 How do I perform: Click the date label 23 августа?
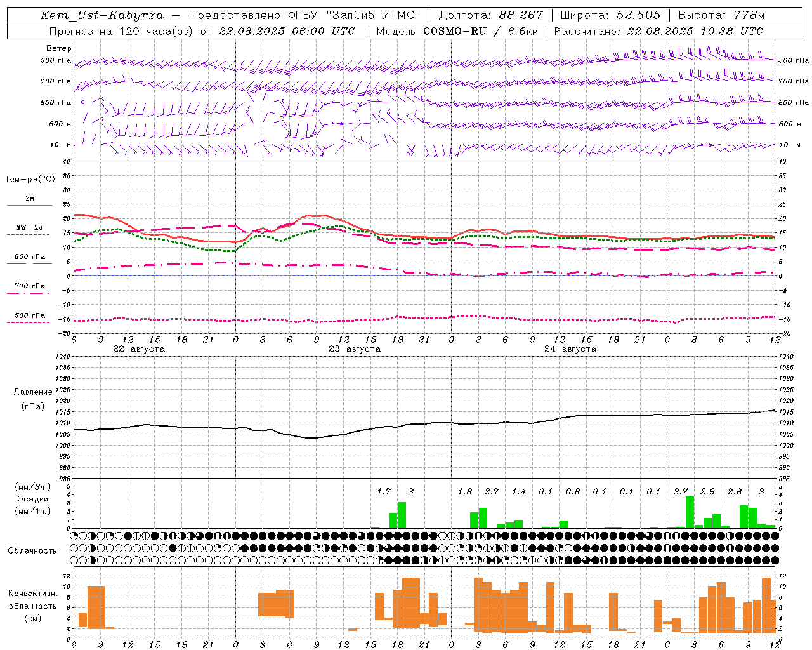[x=355, y=349]
